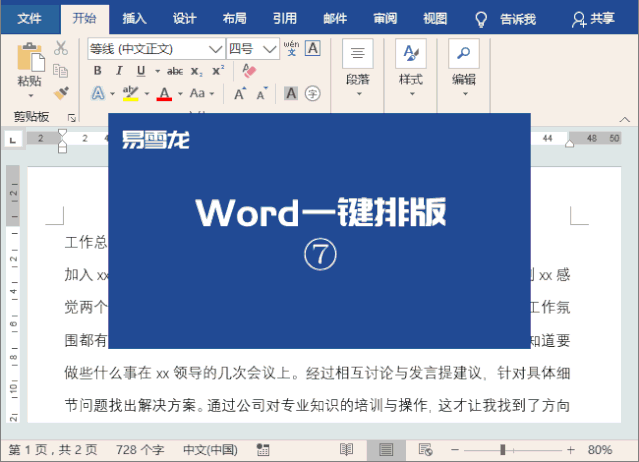Toggle bold formatting

point(97,70)
